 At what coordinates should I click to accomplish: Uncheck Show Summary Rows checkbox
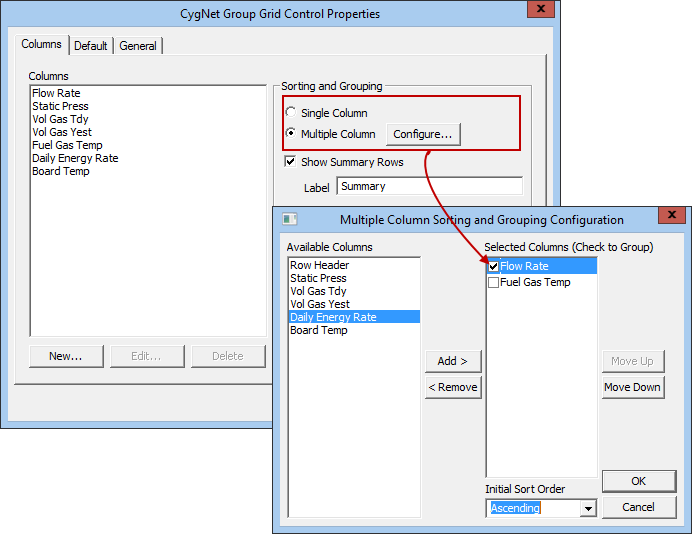[x=290, y=162]
